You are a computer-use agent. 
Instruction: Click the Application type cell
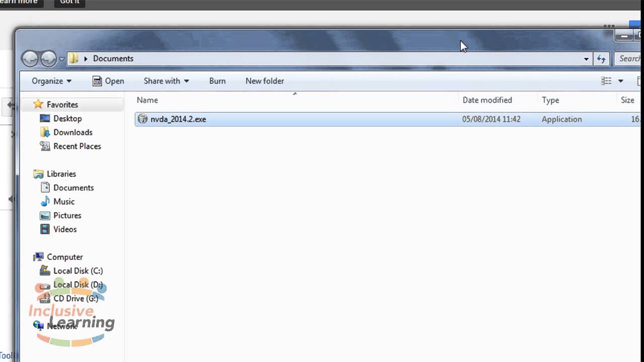click(561, 119)
